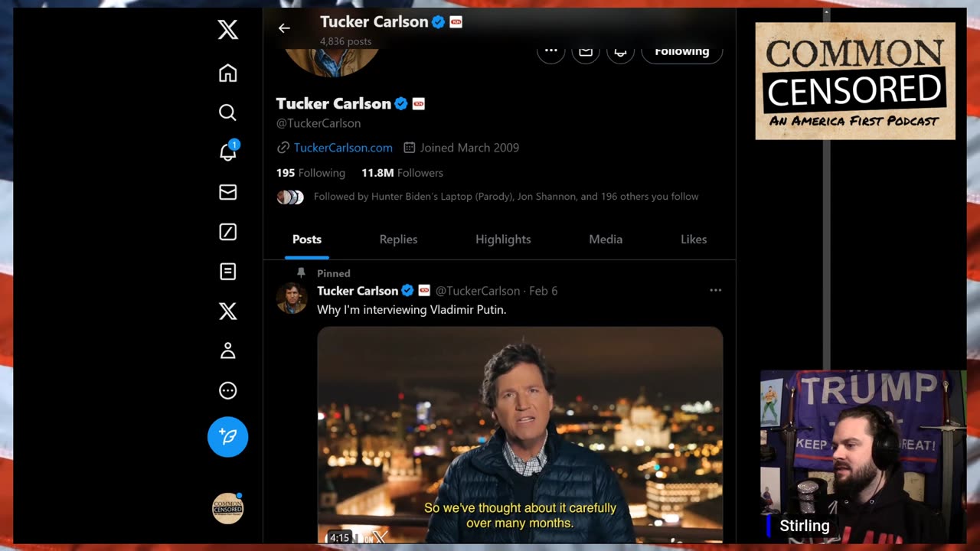980x551 pixels.
Task: Switch to the Replies tab
Action: tap(398, 240)
